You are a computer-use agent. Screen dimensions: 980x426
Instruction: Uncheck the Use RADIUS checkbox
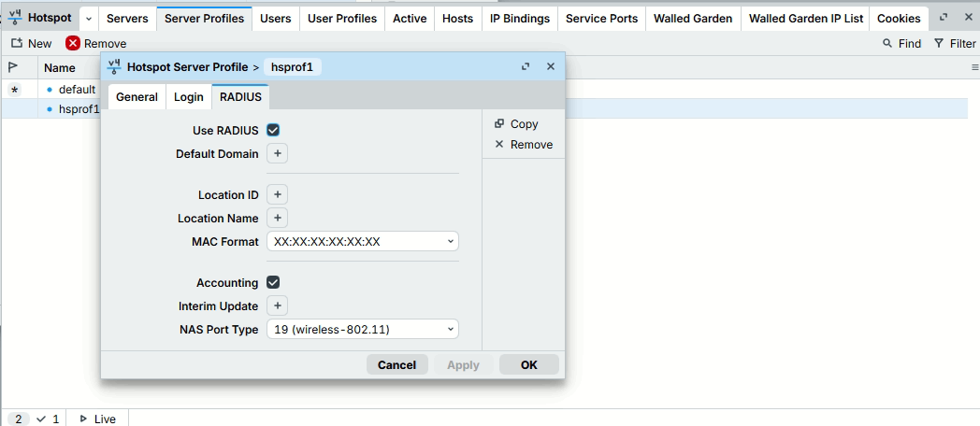pyautogui.click(x=273, y=130)
